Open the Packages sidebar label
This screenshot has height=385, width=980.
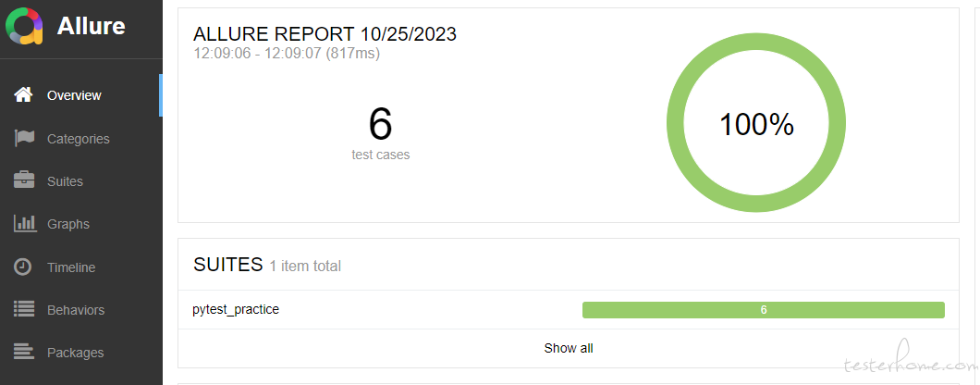coord(76,353)
